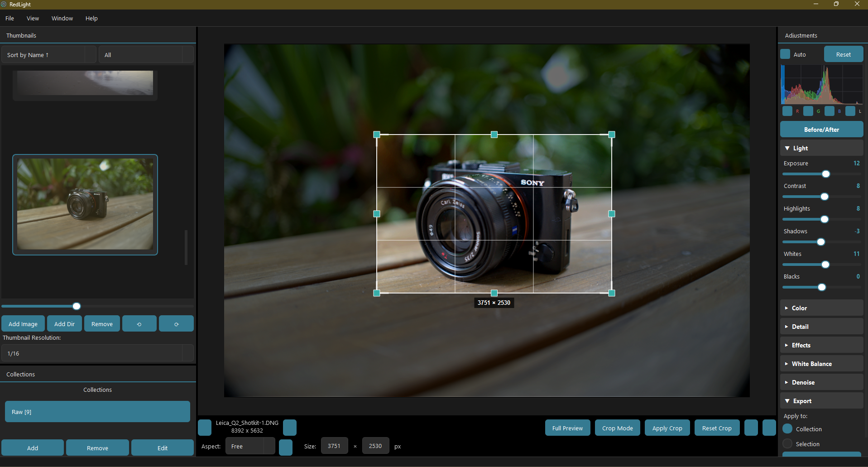Click the Apply Crop button
This screenshot has width=868, height=467.
tap(667, 428)
